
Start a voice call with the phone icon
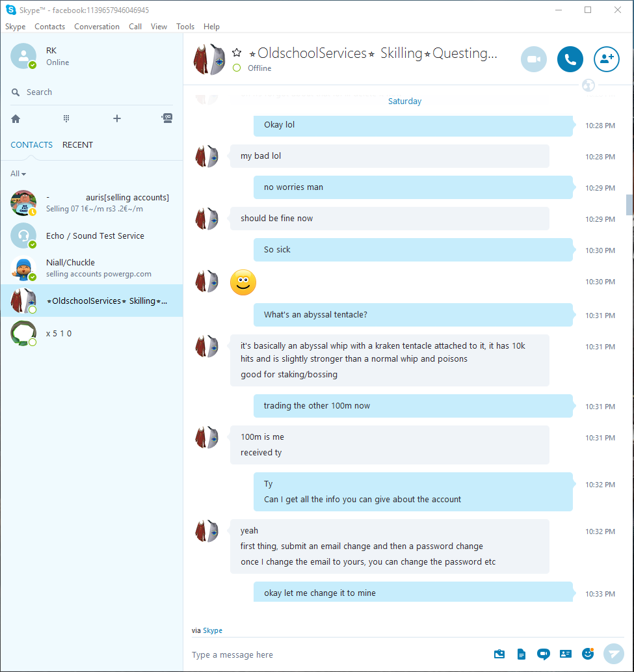click(570, 59)
